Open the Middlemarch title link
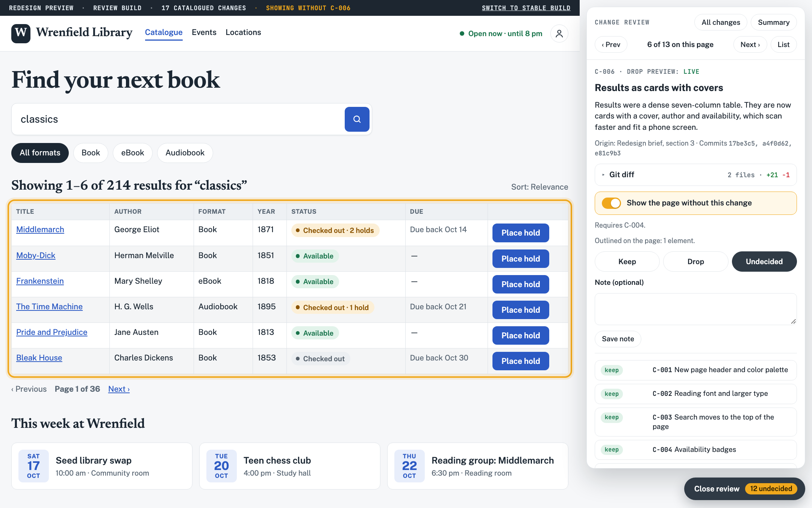The width and height of the screenshot is (812, 508). tap(40, 230)
